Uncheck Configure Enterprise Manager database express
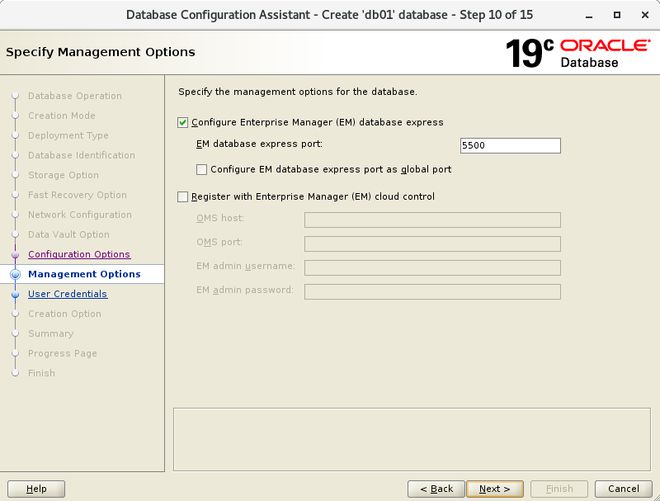This screenshot has height=501, width=660. (182, 123)
